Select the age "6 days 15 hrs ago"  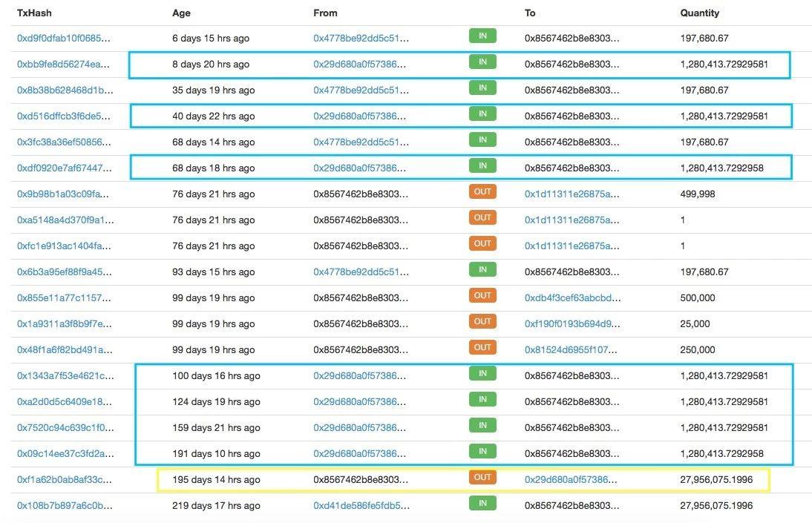[211, 39]
